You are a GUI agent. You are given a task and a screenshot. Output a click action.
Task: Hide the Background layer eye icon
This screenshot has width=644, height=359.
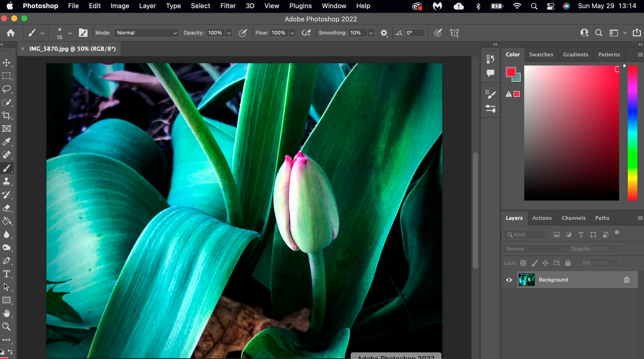(x=509, y=280)
